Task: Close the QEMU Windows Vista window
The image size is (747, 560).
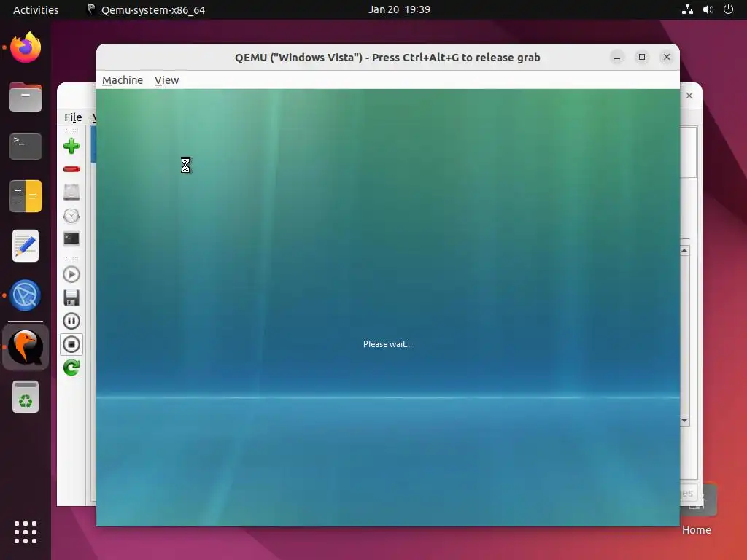Action: point(667,57)
